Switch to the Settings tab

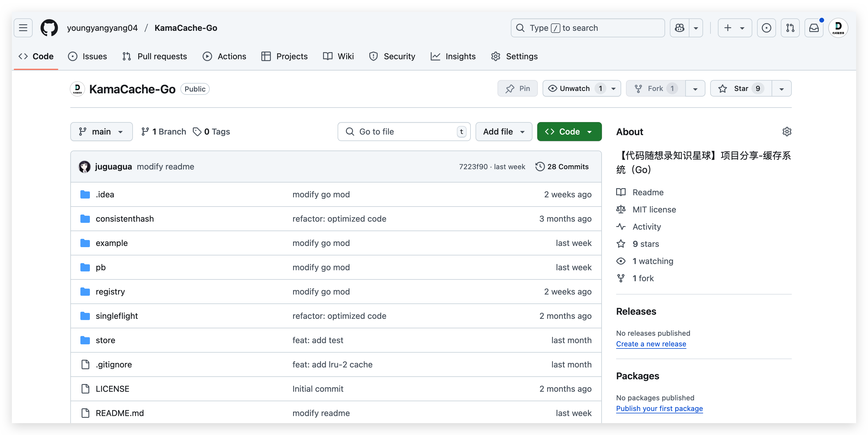pyautogui.click(x=514, y=56)
